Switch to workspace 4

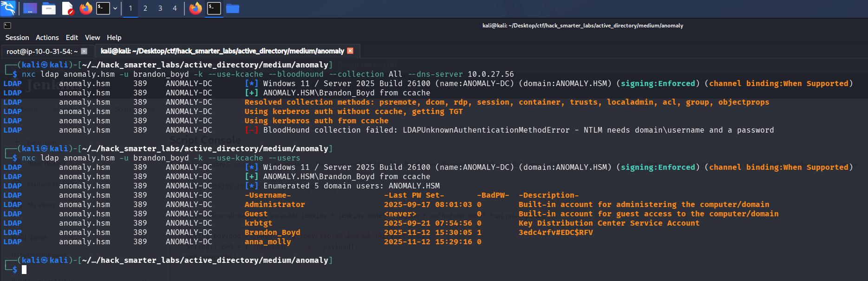click(x=175, y=8)
